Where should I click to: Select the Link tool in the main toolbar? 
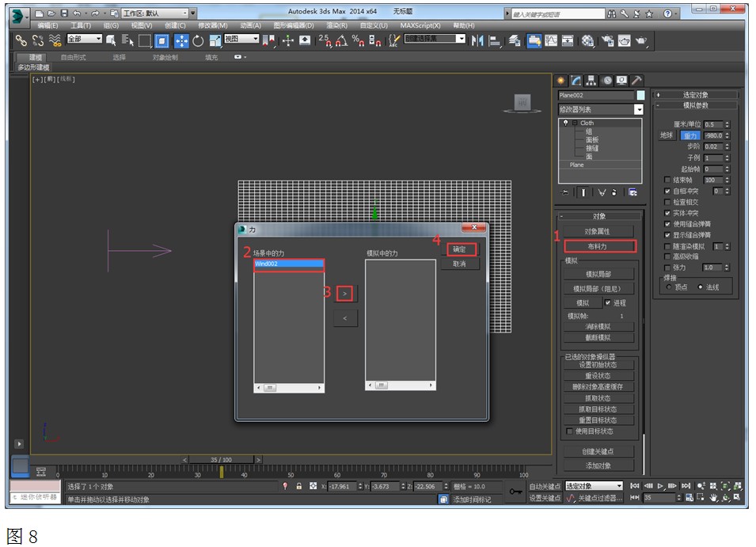21,41
